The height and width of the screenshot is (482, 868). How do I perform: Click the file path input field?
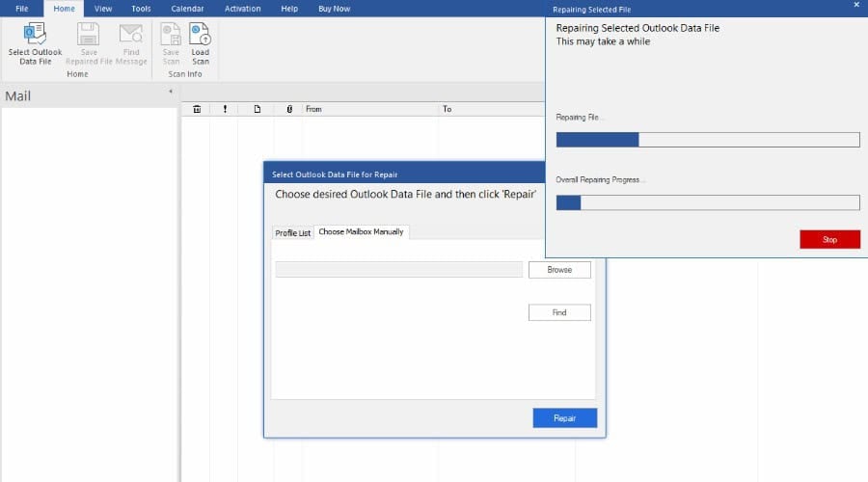pyautogui.click(x=398, y=270)
